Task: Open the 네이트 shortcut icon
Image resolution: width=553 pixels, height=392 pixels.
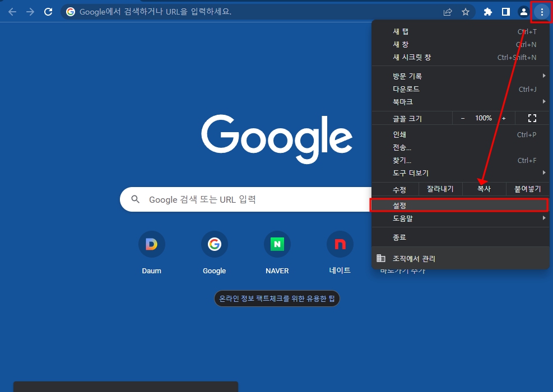Action: (340, 244)
